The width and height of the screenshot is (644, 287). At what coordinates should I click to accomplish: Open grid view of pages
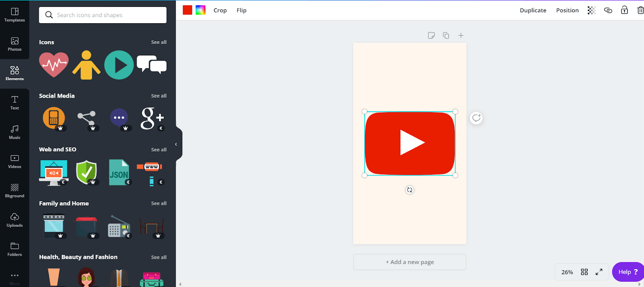[584, 272]
